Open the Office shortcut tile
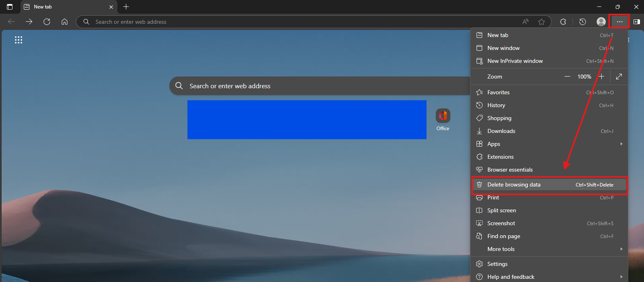This screenshot has height=282, width=644. pos(443,120)
